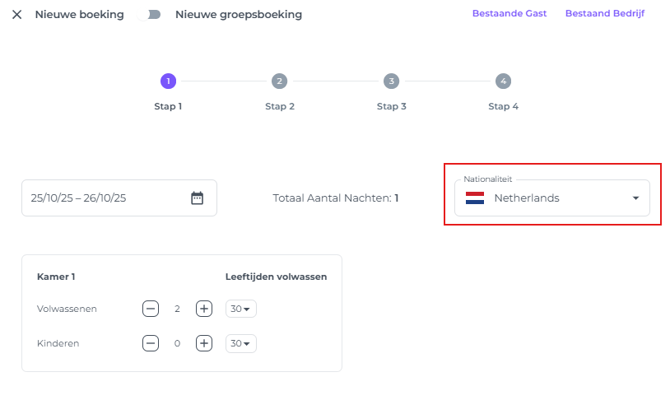Image resolution: width=670 pixels, height=414 pixels.
Task: Select the Stap 4 step indicator
Action: [503, 81]
